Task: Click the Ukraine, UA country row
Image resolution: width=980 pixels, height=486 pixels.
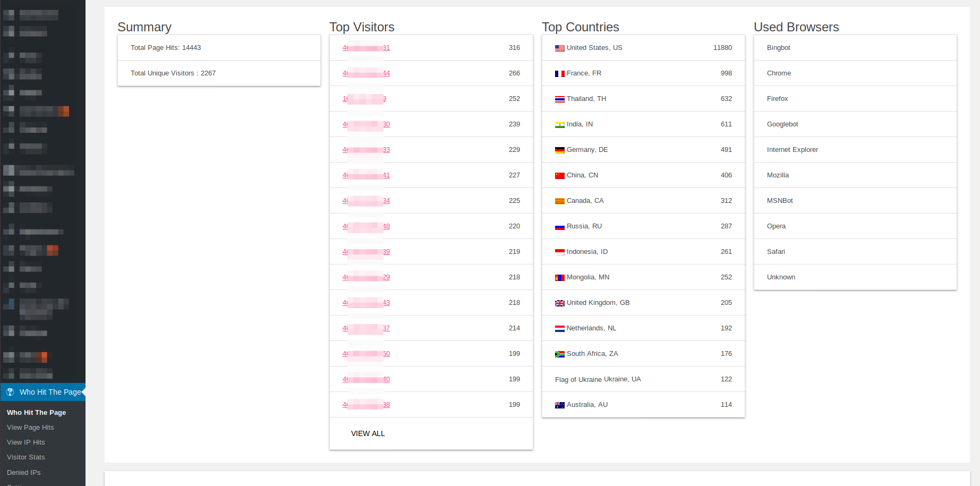Action: 643,379
